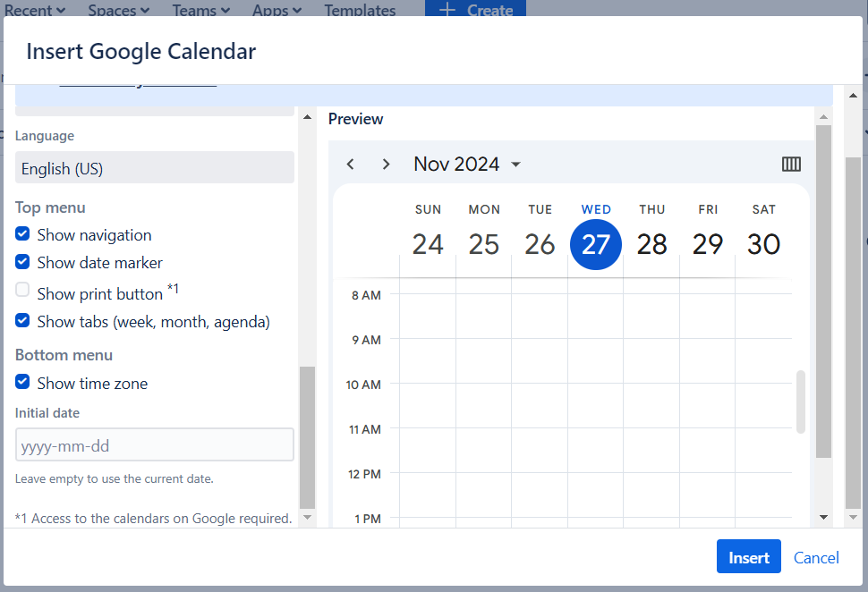Click the highlighted date marker on November 27
This screenshot has width=868, height=592.
(595, 242)
